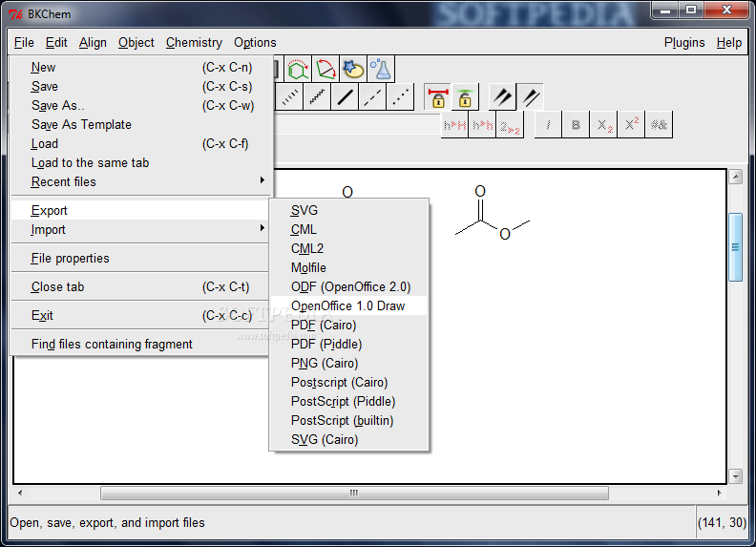This screenshot has width=756, height=547.
Task: Open the Plugins menu
Action: click(x=684, y=42)
